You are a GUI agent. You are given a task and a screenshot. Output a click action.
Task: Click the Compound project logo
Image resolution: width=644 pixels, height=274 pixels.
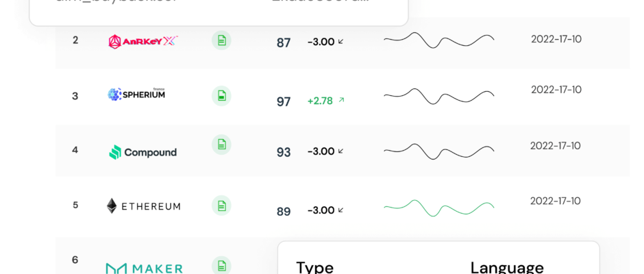[143, 152]
